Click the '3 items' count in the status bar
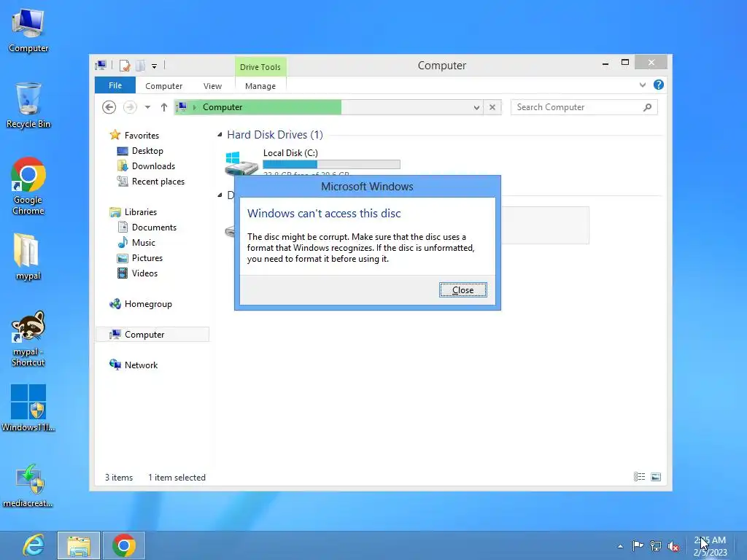Image resolution: width=747 pixels, height=560 pixels. click(x=119, y=477)
